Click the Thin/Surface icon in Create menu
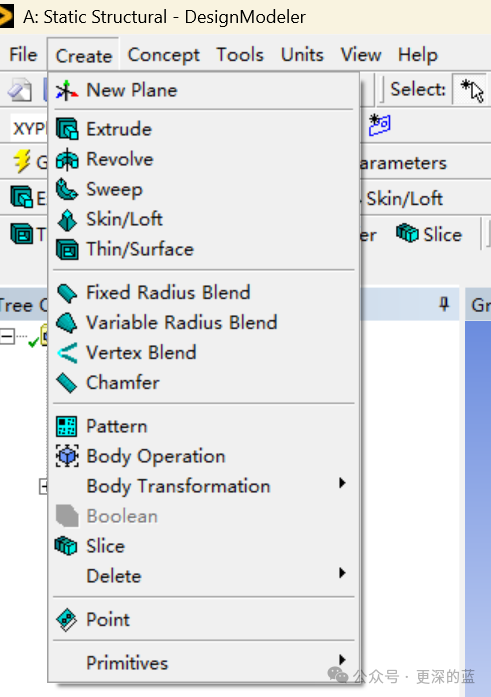Viewport: 491px width, 697px height. point(67,249)
